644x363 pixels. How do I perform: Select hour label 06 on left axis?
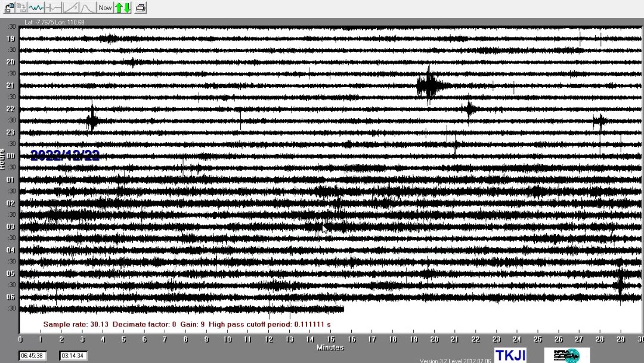pyautogui.click(x=10, y=297)
